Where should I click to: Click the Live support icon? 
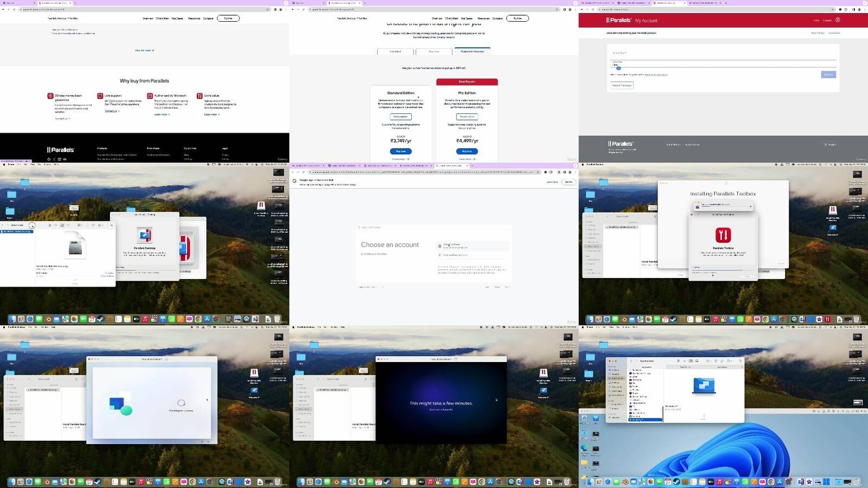(100, 96)
